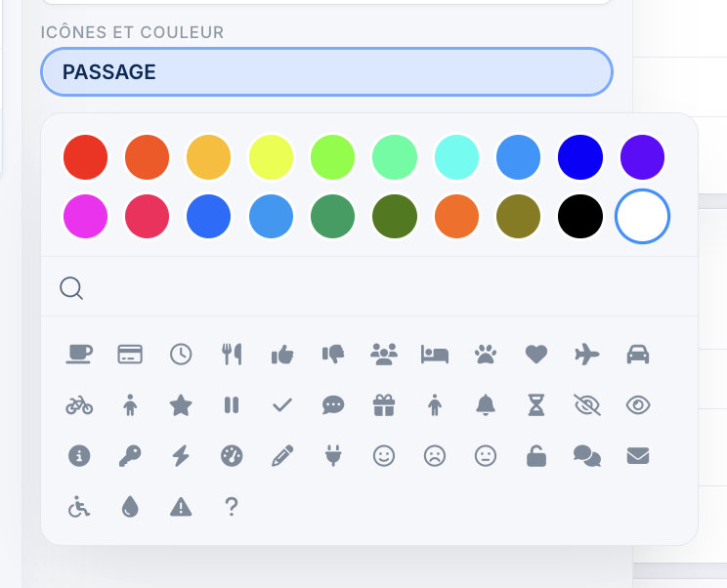Select the wheelchair accessibility icon
This screenshot has width=727, height=588.
point(79,507)
